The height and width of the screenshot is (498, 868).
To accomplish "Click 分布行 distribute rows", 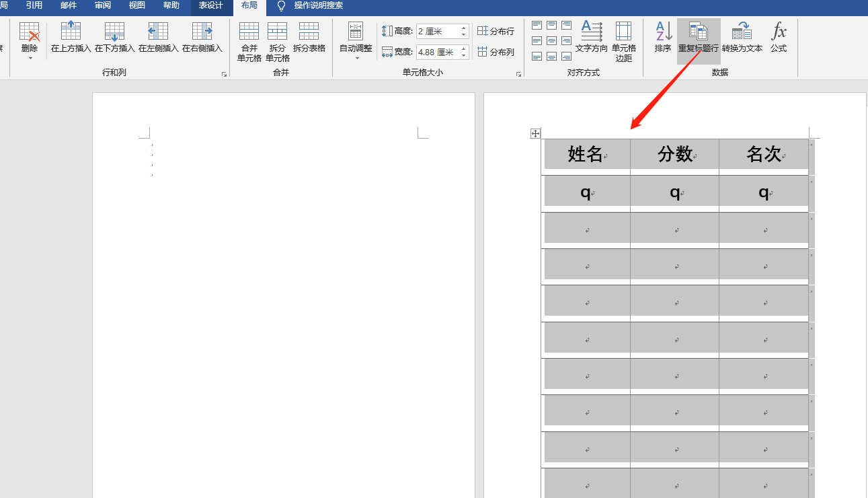I will (496, 31).
